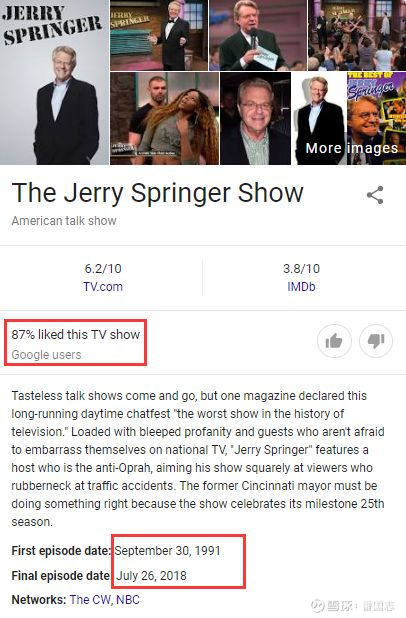
Task: Open the TV.com rating link
Action: pos(103,287)
